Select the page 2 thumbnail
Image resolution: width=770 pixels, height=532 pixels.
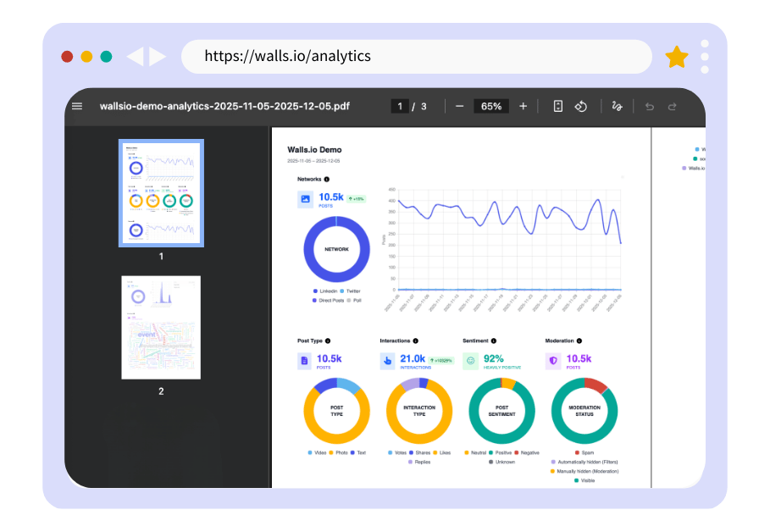tap(161, 328)
